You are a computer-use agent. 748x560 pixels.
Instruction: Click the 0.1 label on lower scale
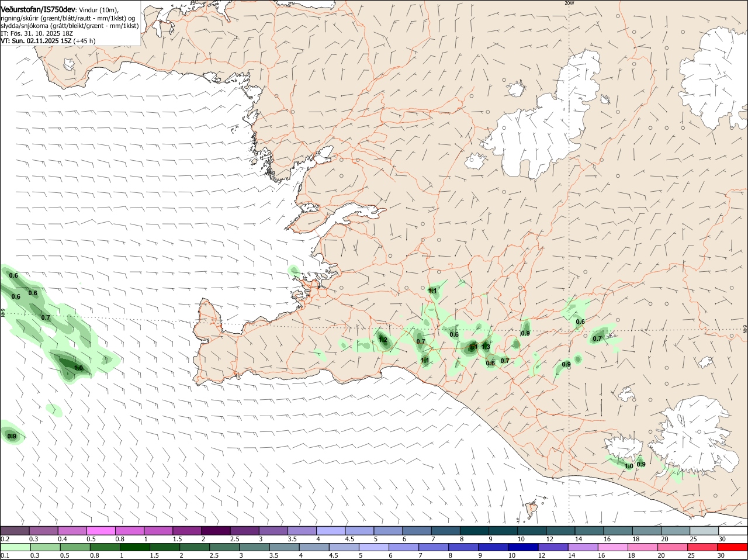point(5,555)
